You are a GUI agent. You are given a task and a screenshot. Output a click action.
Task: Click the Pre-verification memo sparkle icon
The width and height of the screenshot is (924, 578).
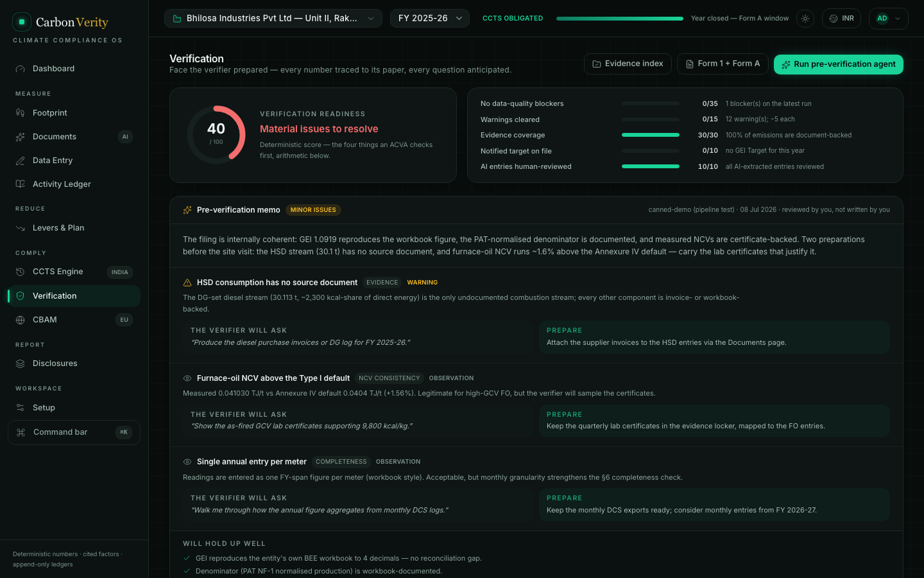click(187, 210)
